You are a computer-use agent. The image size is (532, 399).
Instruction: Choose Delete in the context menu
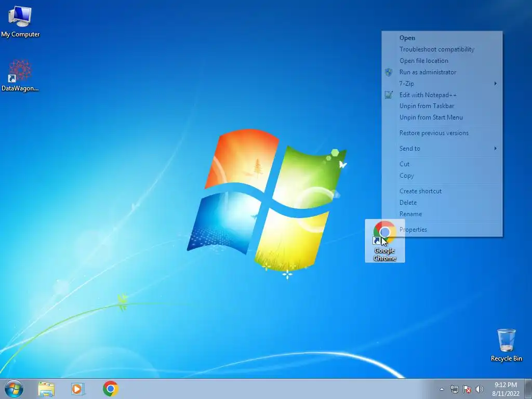pyautogui.click(x=442, y=203)
